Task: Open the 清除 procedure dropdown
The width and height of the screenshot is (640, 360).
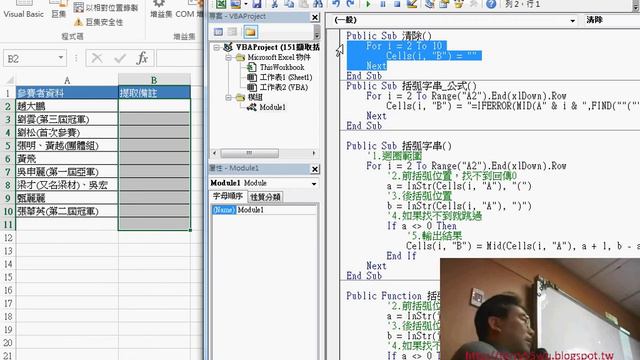Action: click(612, 20)
